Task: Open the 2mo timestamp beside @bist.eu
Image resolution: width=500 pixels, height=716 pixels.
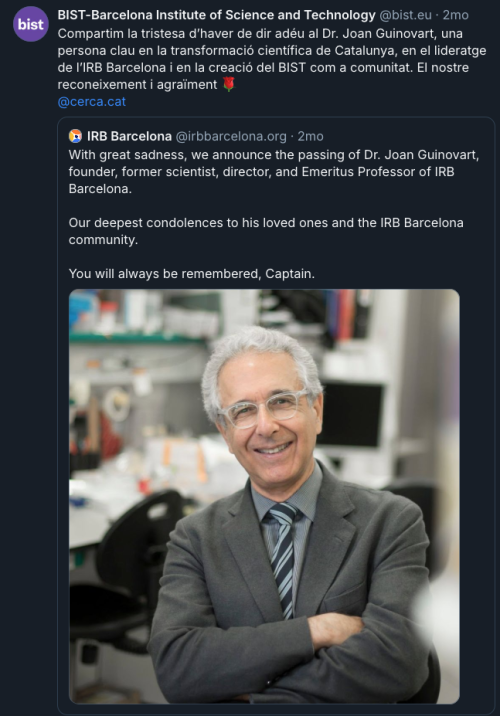Action: pyautogui.click(x=455, y=15)
